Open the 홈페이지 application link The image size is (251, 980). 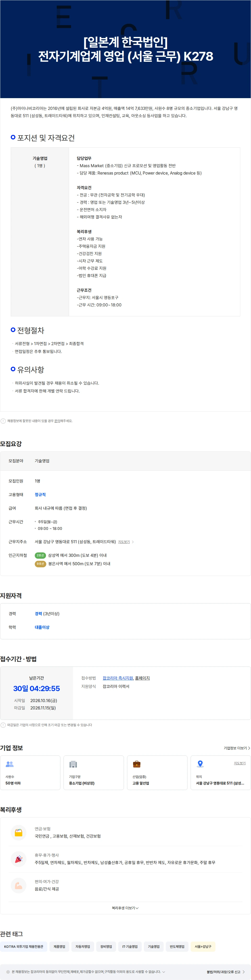pyautogui.click(x=142, y=678)
